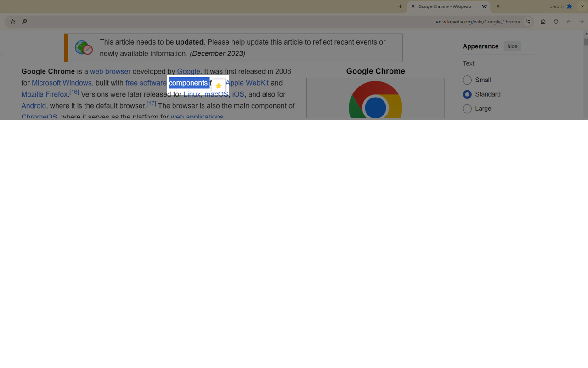Viewport: 588px width, 368px height.
Task: Select the Small text size option
Action: [467, 80]
